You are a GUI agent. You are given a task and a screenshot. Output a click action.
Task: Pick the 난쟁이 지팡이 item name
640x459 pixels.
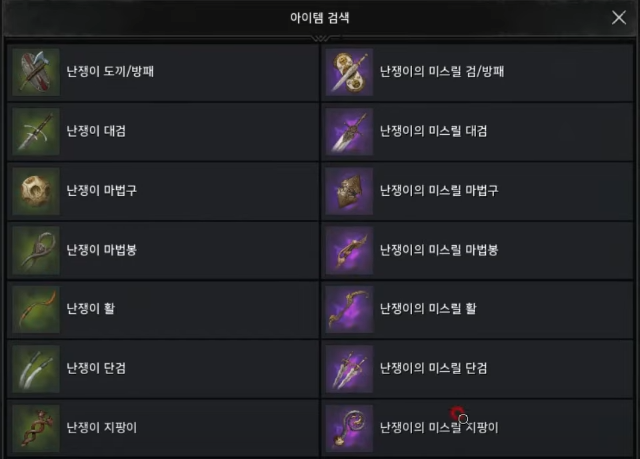102,428
